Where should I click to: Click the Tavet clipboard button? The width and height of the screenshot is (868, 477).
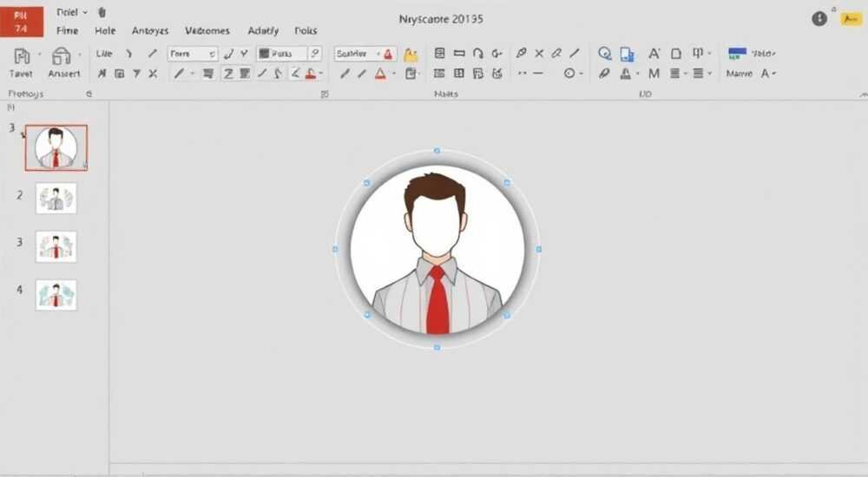(x=21, y=62)
